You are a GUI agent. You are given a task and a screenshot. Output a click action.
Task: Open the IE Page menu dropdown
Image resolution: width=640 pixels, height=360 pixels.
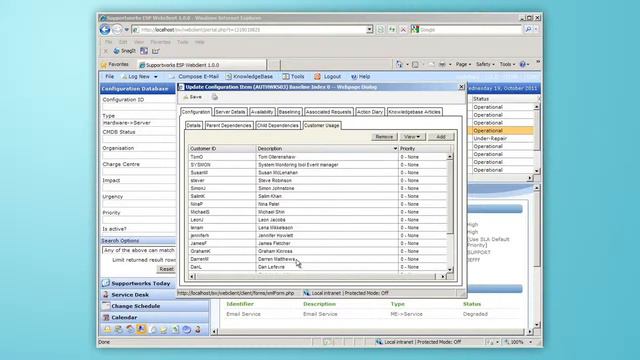[x=463, y=64]
